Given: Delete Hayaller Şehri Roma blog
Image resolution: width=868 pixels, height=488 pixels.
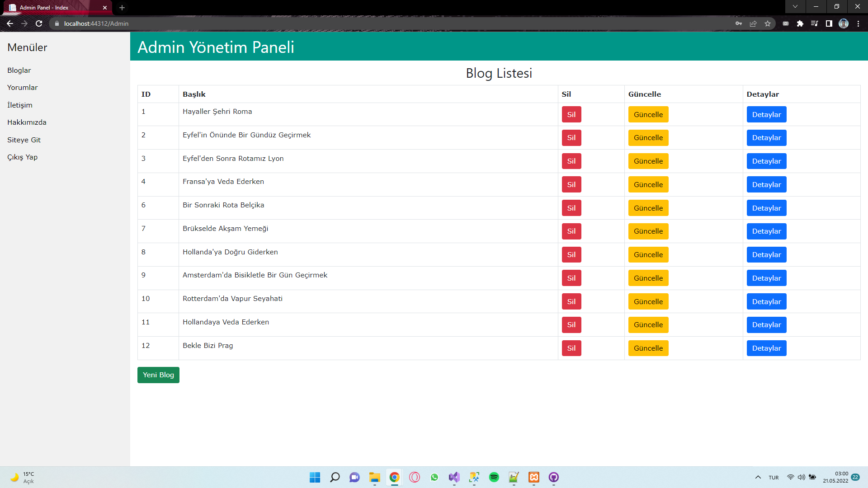Looking at the screenshot, I should [x=571, y=114].
